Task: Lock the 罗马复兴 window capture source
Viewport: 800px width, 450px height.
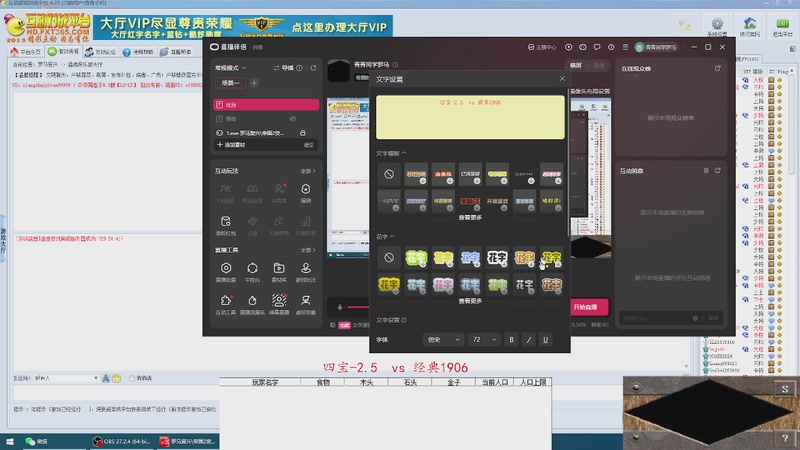Action: click(x=303, y=133)
